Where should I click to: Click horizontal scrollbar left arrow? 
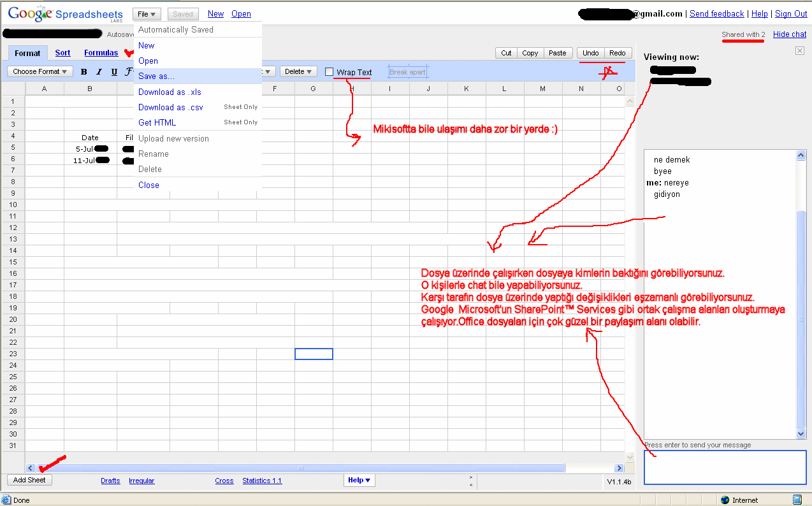point(30,468)
